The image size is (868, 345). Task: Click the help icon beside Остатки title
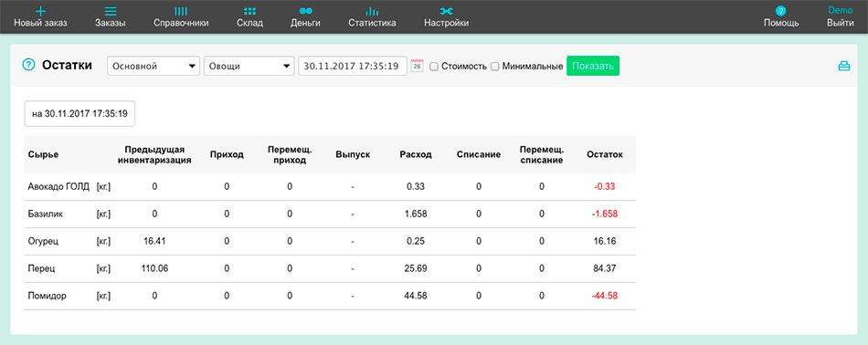28,65
